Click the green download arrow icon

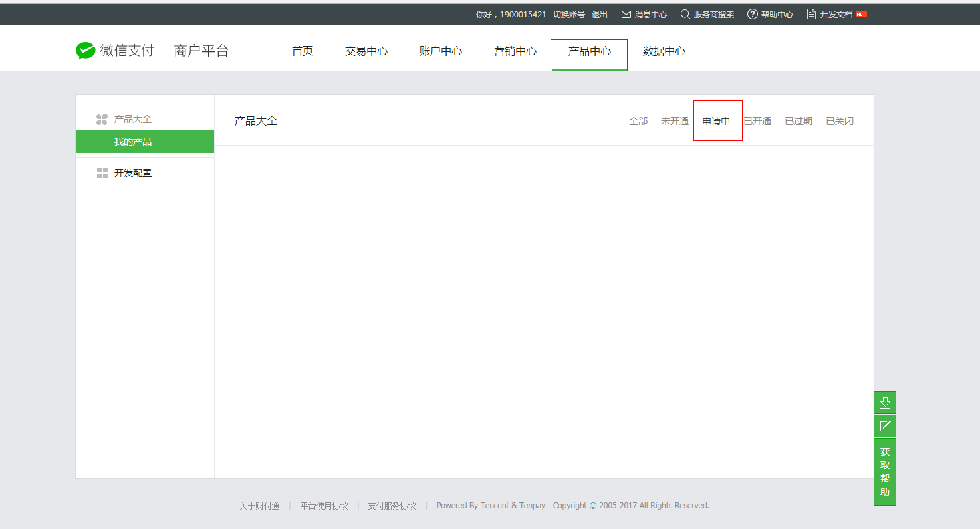pos(885,403)
